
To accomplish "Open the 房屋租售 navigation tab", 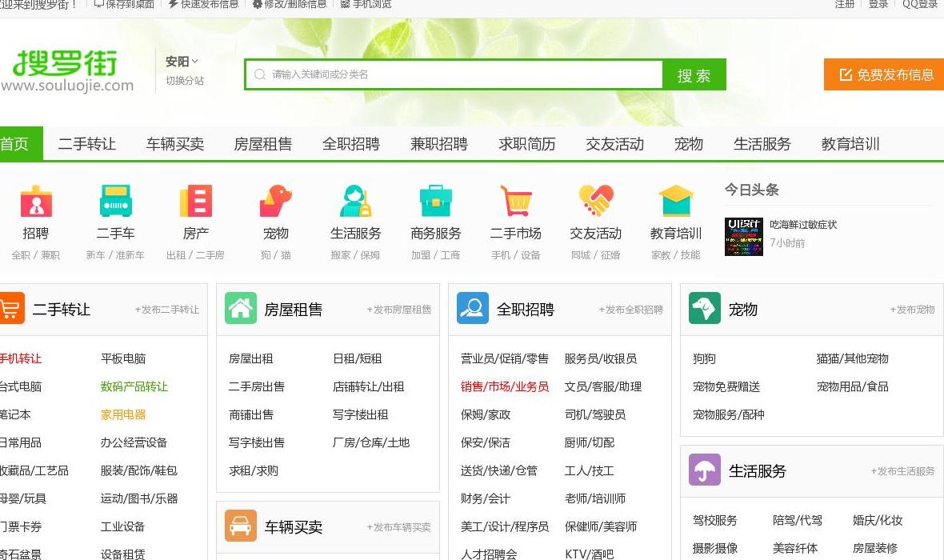I will click(x=263, y=144).
